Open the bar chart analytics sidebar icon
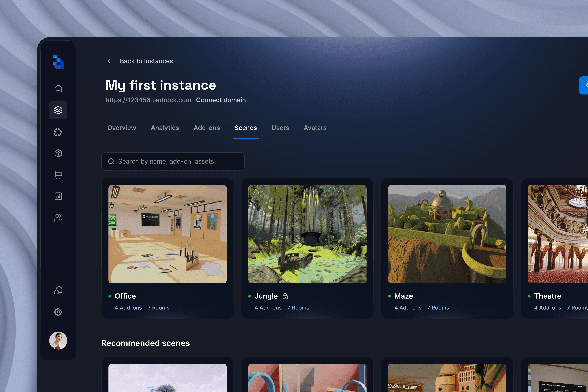Screen dimensions: 588x392 (58, 196)
